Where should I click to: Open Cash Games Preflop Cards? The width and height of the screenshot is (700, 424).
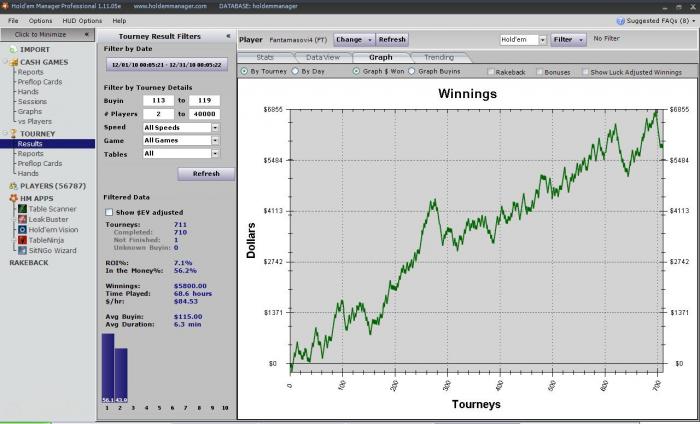40,82
